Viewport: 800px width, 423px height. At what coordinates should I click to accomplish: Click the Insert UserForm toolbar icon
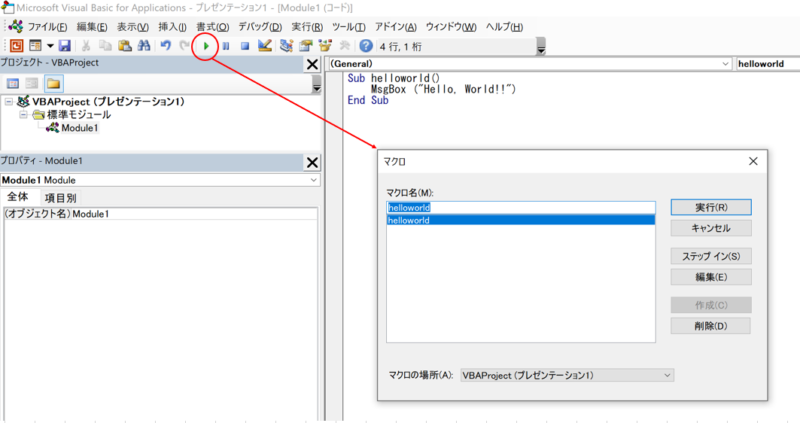[x=35, y=46]
